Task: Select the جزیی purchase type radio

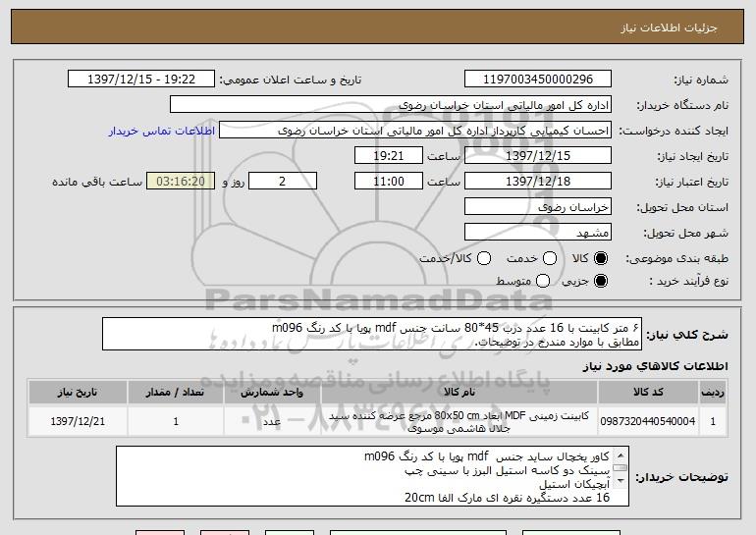Action: click(601, 281)
